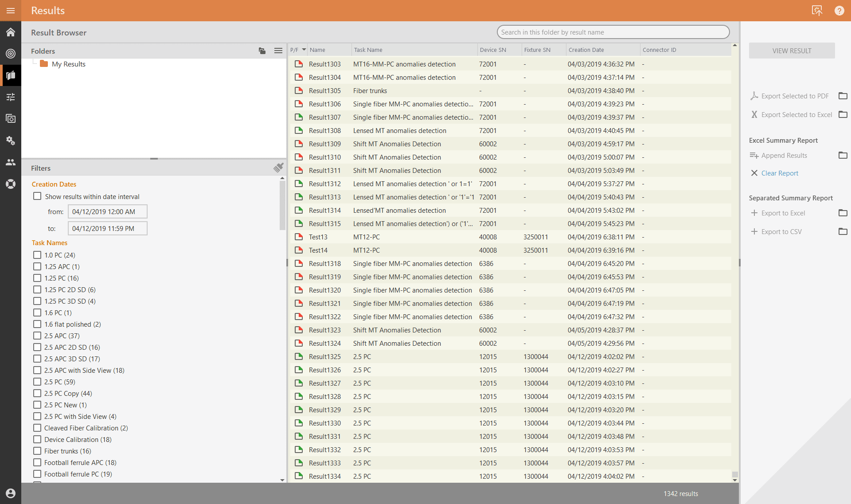Click the results search field
Image resolution: width=851 pixels, height=504 pixels.
[x=613, y=32]
